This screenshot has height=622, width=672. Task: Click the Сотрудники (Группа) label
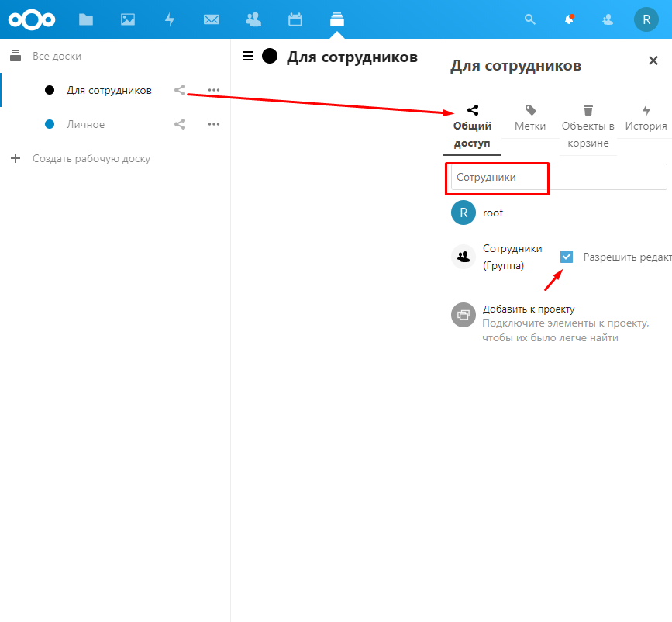[x=512, y=257]
